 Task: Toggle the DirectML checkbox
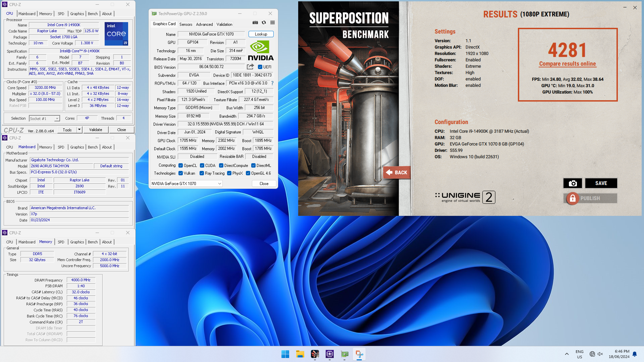point(254,166)
